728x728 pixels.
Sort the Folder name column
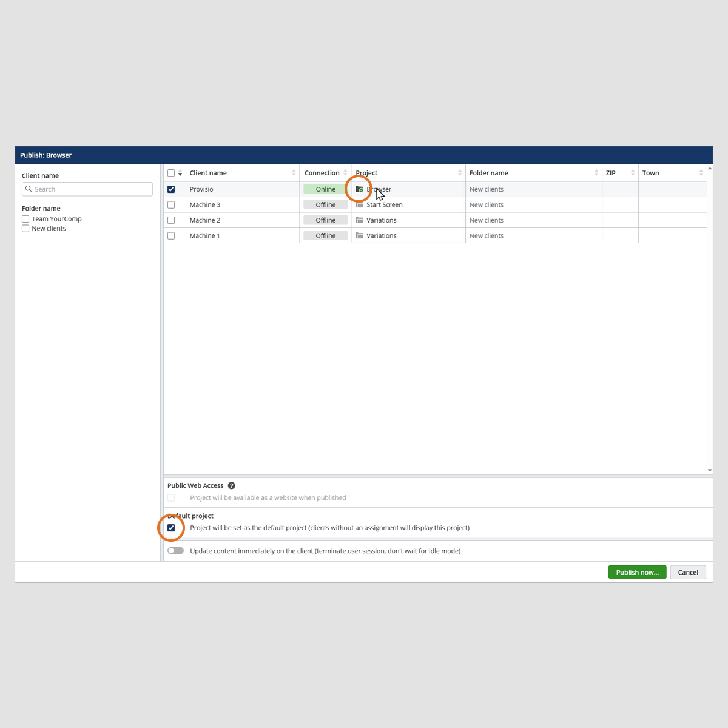point(596,173)
